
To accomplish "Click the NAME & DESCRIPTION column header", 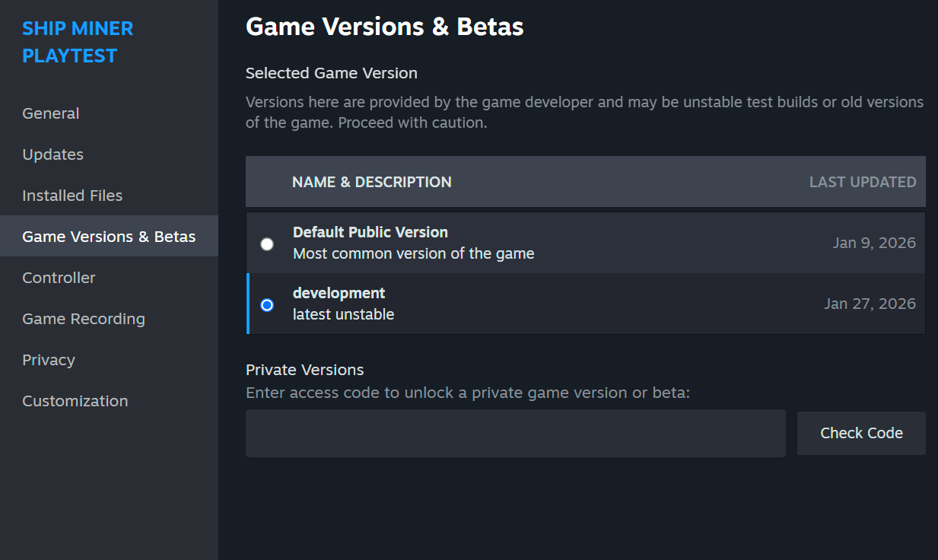I will (x=372, y=182).
